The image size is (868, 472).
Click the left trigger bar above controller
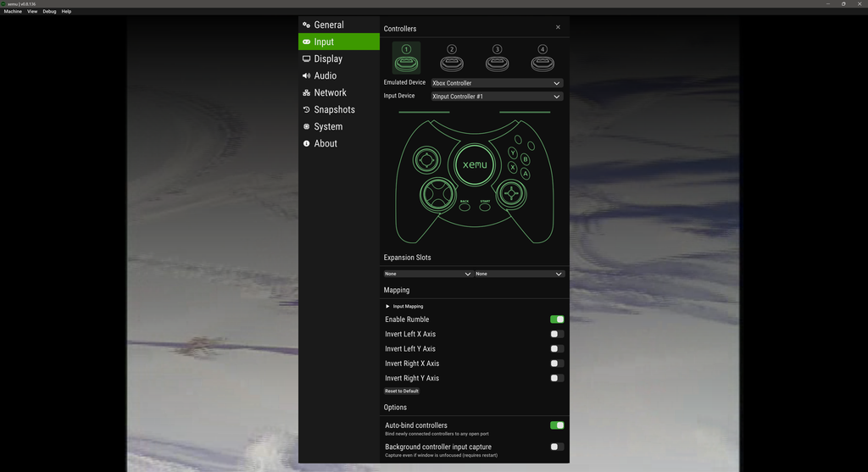coord(424,113)
